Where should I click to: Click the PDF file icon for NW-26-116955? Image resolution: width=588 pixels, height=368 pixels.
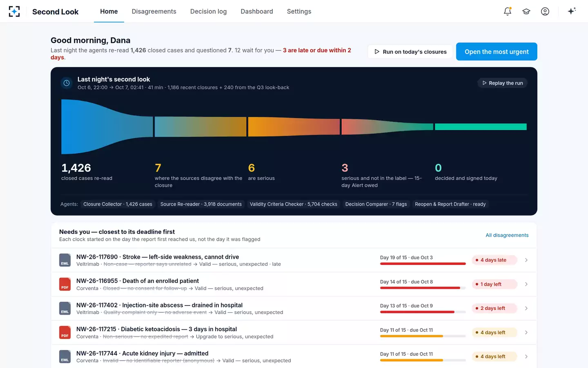tap(65, 284)
